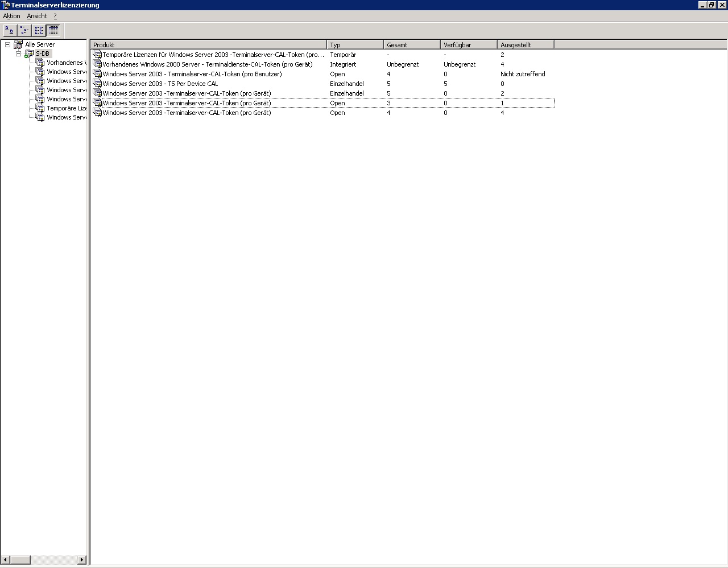This screenshot has height=568, width=728.
Task: Restore down the Terminalserverlizenzierung window
Action: pos(712,5)
